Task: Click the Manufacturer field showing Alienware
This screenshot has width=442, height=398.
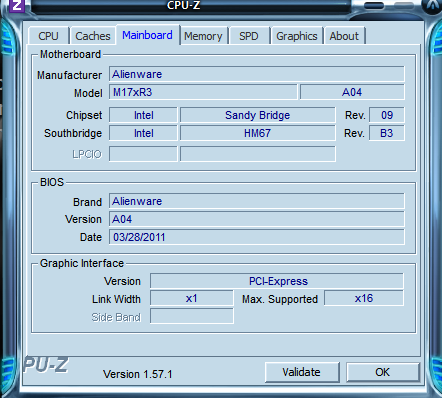Action: point(257,74)
